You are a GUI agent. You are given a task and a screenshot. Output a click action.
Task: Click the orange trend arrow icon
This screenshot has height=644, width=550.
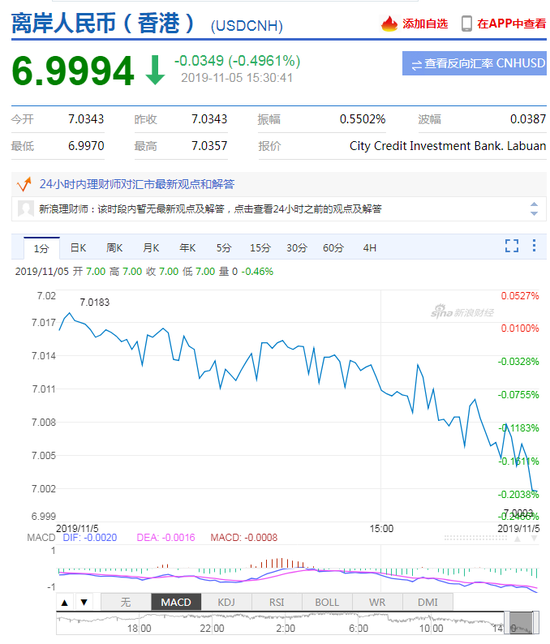coord(24,184)
